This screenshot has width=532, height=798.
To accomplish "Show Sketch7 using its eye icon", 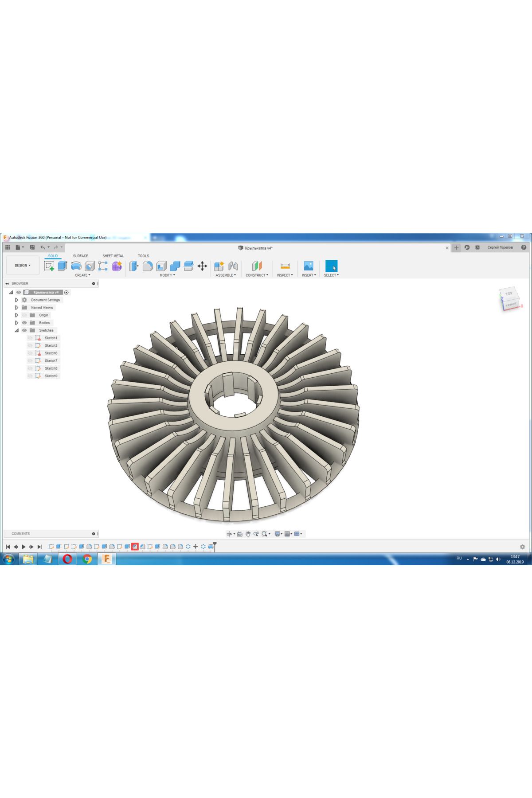I will click(30, 361).
